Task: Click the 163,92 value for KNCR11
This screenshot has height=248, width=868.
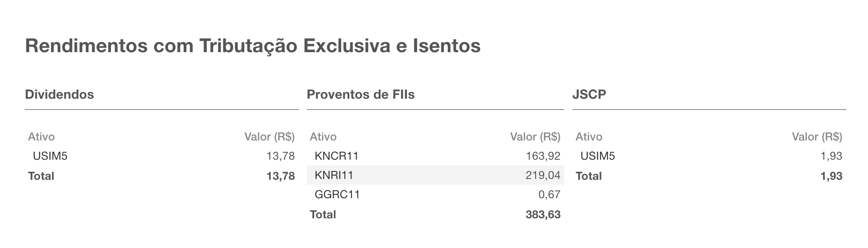Action: pos(543,156)
